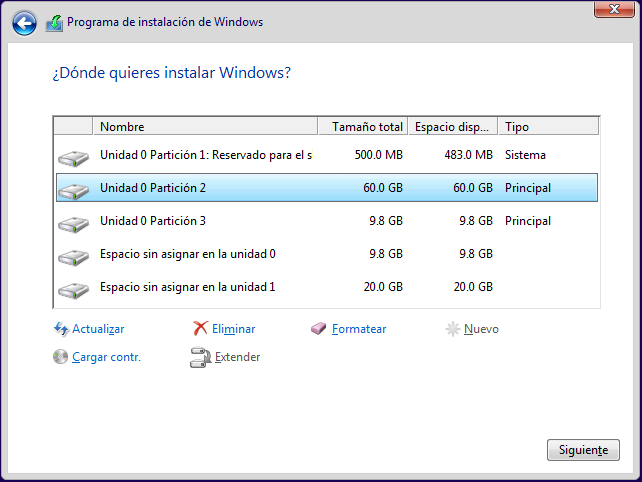Click the Nuevo starburst icon
The width and height of the screenshot is (642, 482).
452,329
